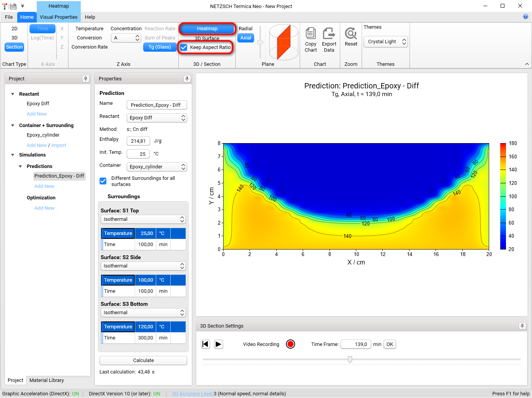Pin the Project panel
This screenshot has width=532, height=398.
click(x=85, y=79)
